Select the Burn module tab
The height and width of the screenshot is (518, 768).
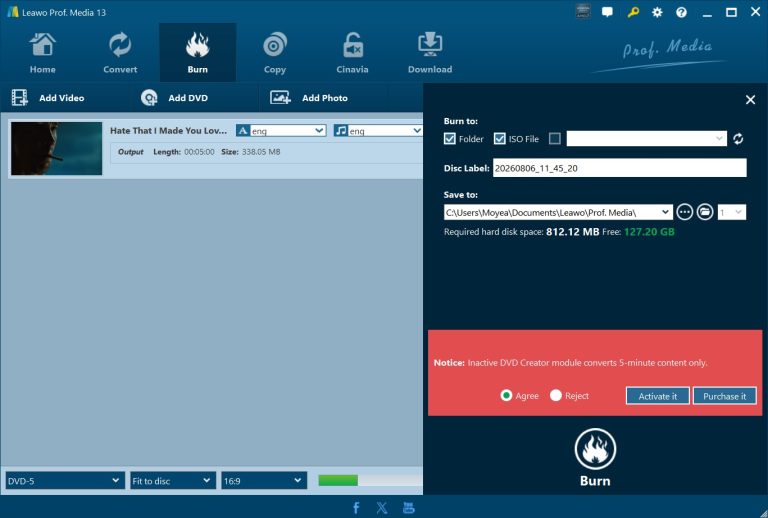pos(197,53)
